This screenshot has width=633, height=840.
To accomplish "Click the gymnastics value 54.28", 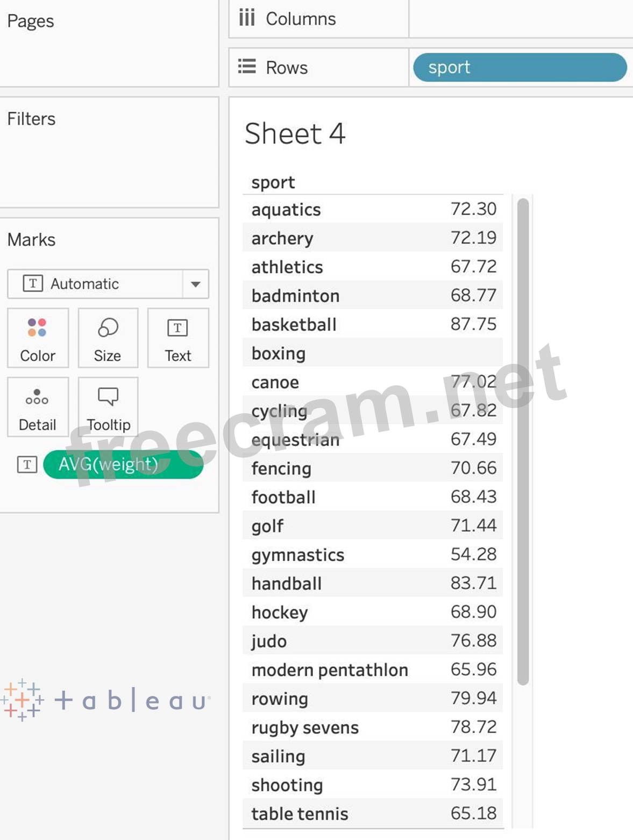I will click(x=473, y=554).
